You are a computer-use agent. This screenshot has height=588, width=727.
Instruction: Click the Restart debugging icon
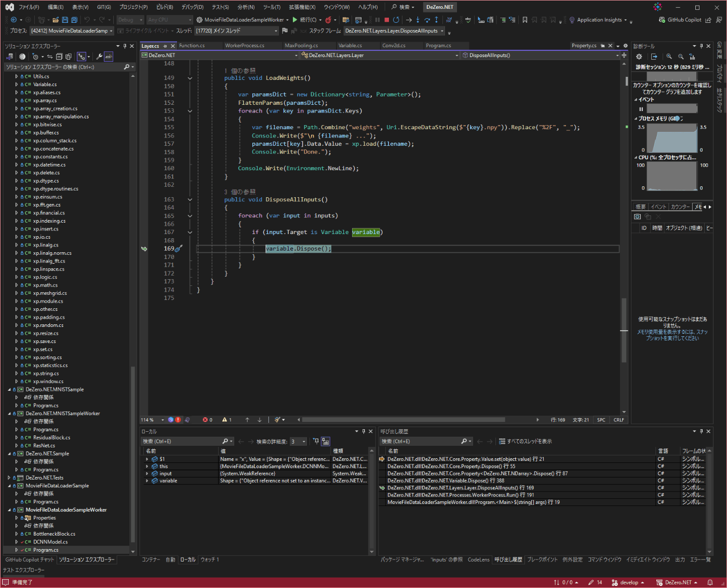396,20
